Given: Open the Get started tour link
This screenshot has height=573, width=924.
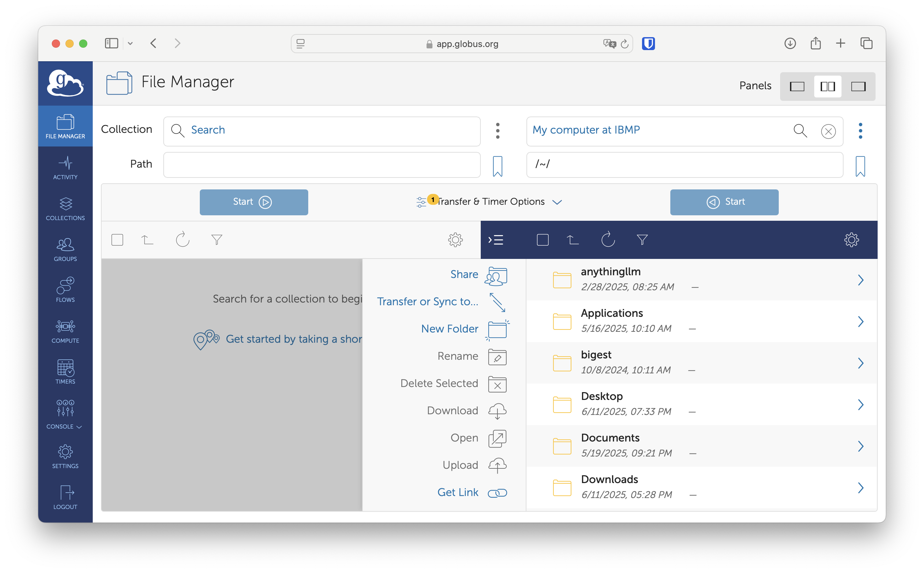Looking at the screenshot, I should 278,339.
